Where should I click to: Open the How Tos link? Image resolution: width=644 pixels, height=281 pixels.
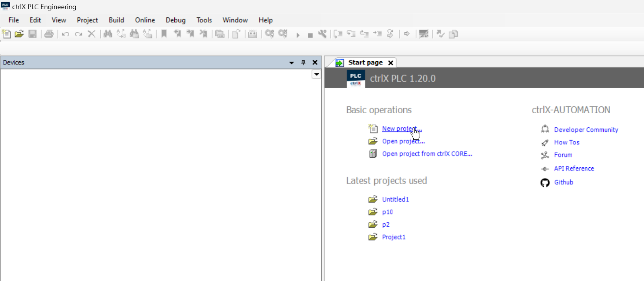tap(567, 142)
